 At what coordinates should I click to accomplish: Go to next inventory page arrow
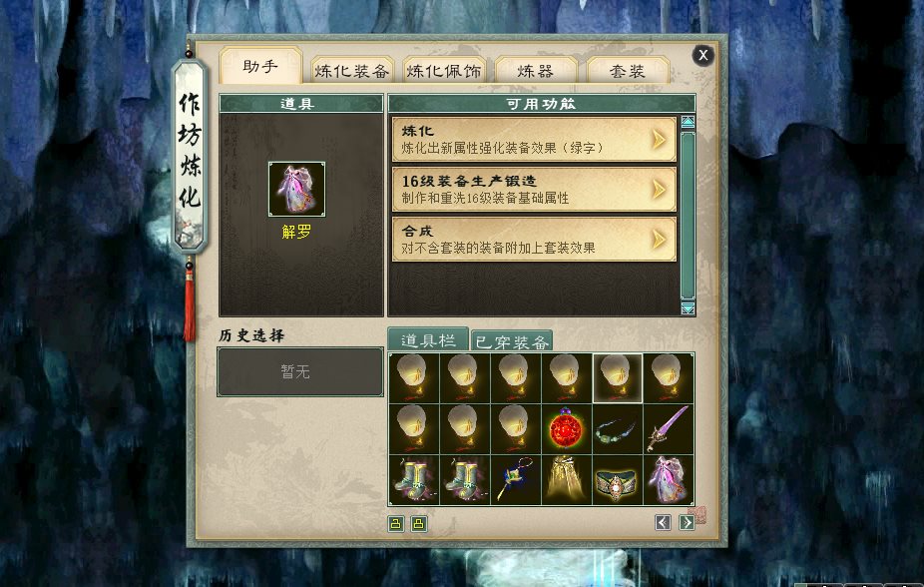(686, 523)
